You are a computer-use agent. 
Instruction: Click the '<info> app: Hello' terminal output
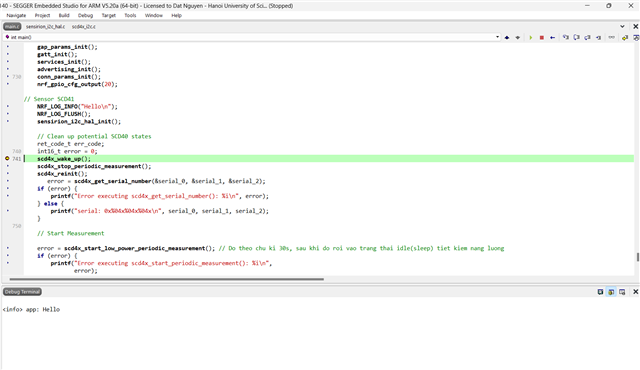31,310
